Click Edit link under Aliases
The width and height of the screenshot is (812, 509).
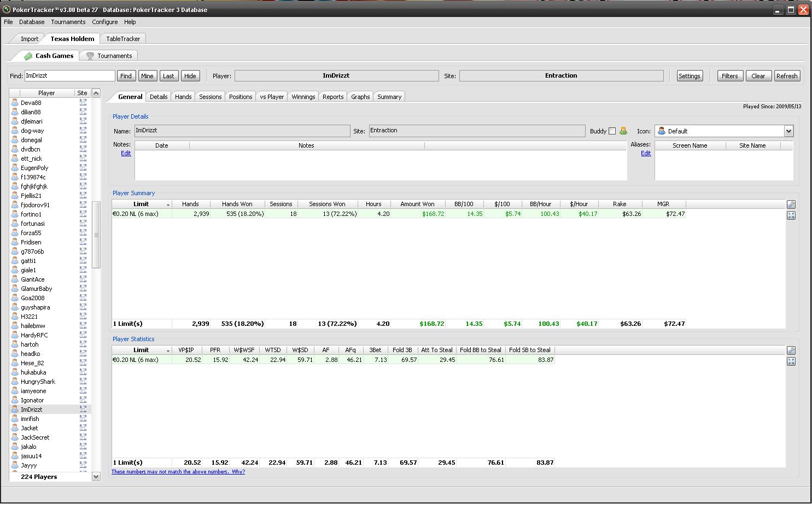click(646, 153)
